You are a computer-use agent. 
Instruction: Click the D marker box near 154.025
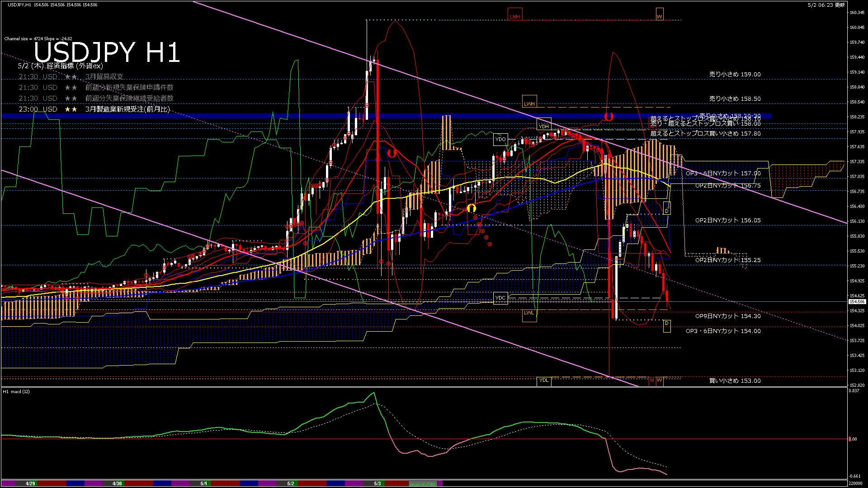pyautogui.click(x=667, y=326)
